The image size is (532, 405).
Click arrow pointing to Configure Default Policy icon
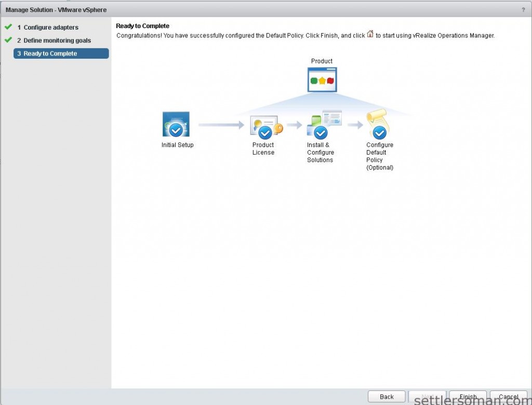click(x=355, y=125)
